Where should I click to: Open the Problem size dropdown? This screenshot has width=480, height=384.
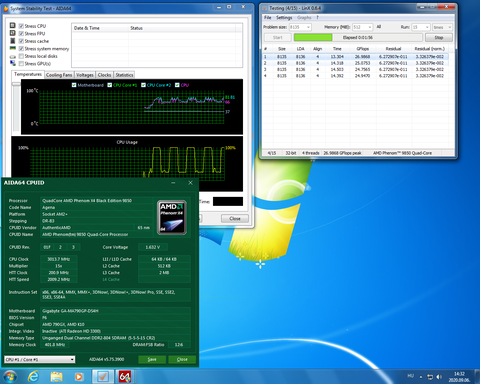[300, 27]
